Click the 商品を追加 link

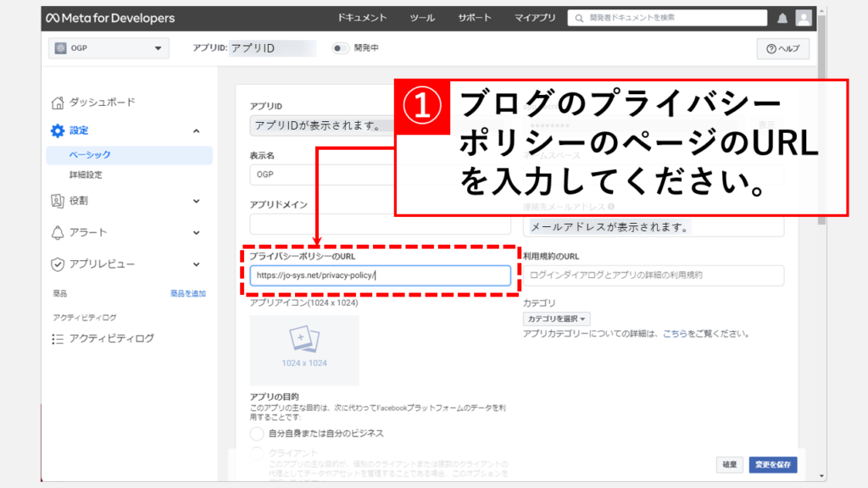187,293
